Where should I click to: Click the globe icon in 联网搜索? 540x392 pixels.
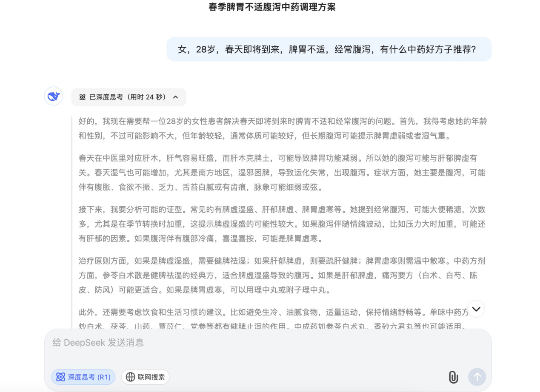[x=130, y=377]
